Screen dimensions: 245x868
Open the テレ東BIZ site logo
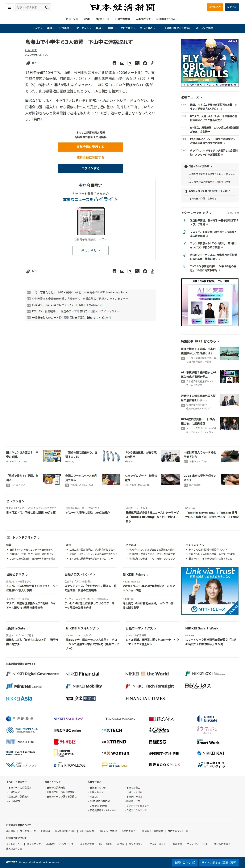coord(65,742)
